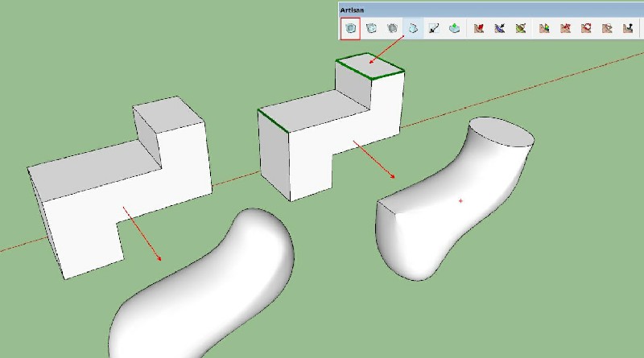
Task: Choose the gray Smooth Selection icon, third in toolbar
Action: click(x=392, y=28)
